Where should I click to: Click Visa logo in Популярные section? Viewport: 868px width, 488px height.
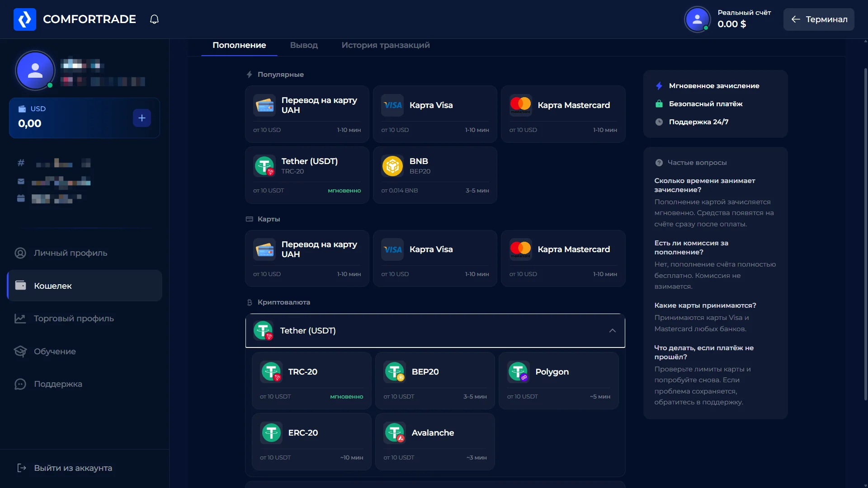pyautogui.click(x=392, y=105)
